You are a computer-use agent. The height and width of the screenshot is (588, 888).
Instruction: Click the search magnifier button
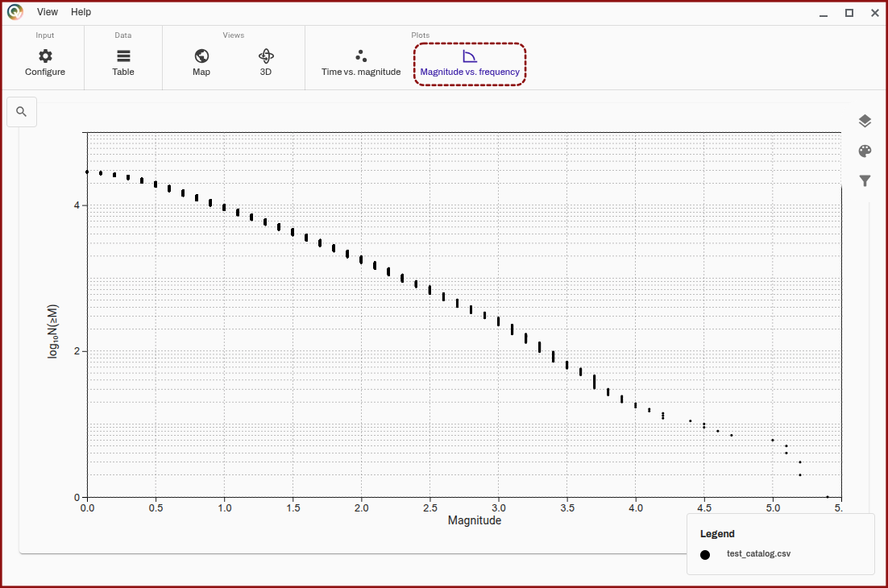point(22,111)
